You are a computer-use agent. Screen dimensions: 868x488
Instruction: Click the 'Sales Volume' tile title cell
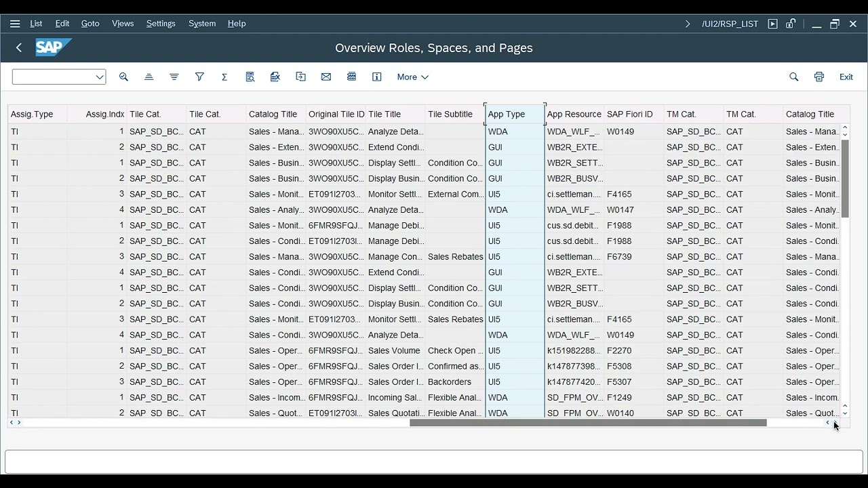coord(395,351)
